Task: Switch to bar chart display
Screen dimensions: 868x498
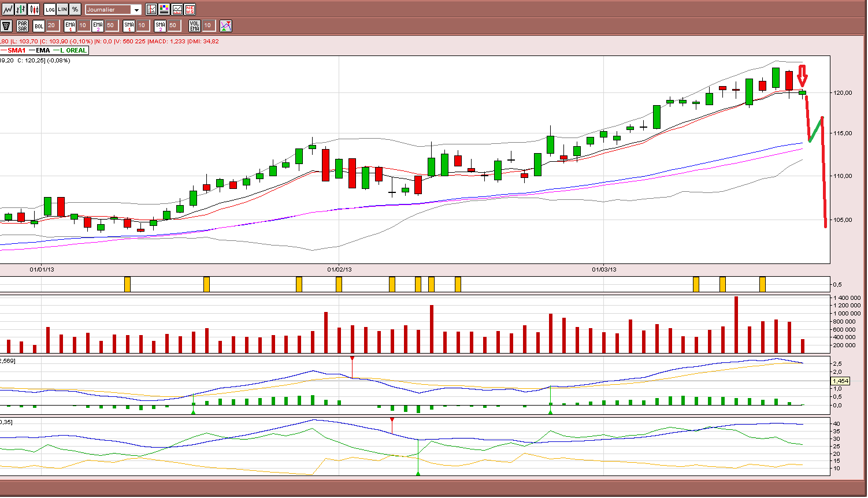Action: pos(21,9)
